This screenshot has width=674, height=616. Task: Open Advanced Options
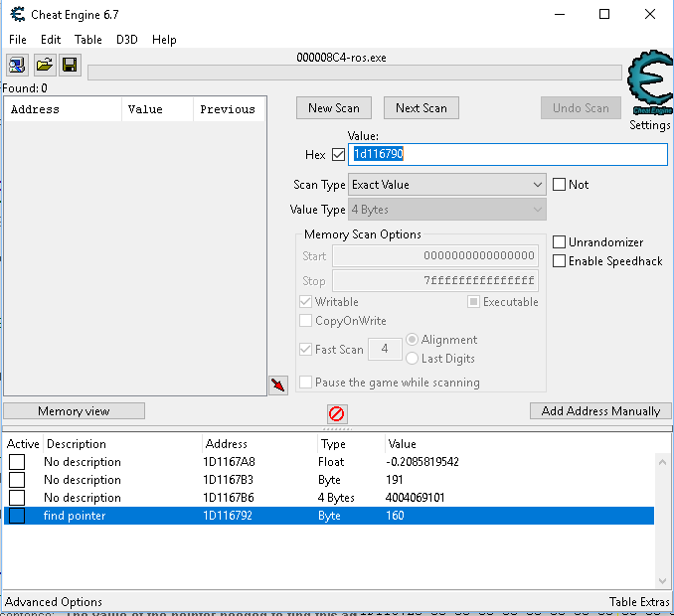pos(54,602)
